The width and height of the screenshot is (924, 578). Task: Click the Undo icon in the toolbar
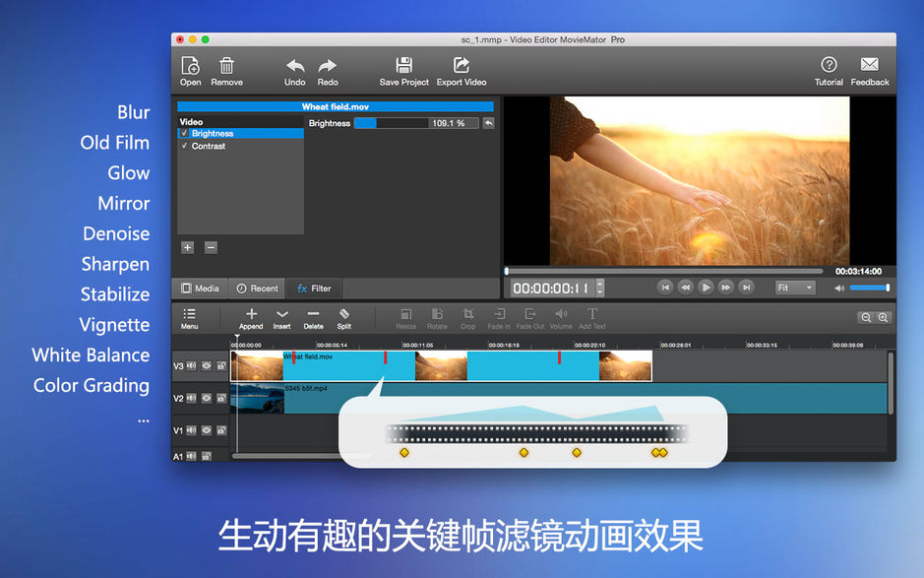294,68
